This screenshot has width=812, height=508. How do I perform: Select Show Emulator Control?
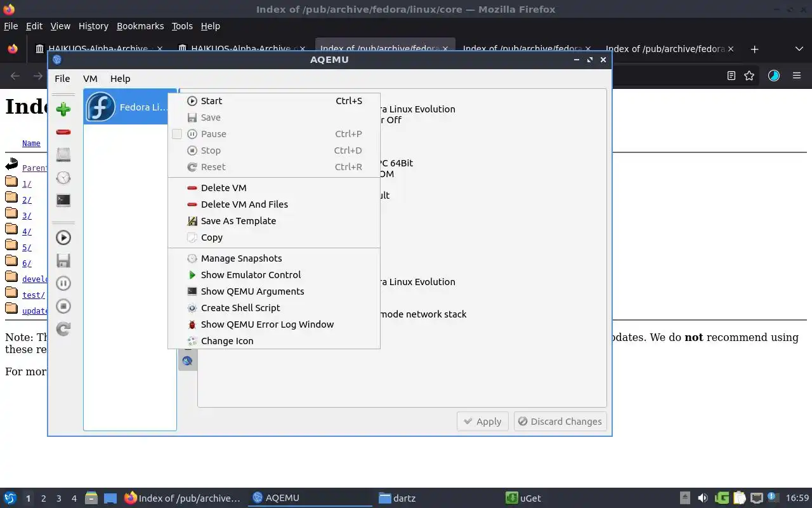pos(274,275)
